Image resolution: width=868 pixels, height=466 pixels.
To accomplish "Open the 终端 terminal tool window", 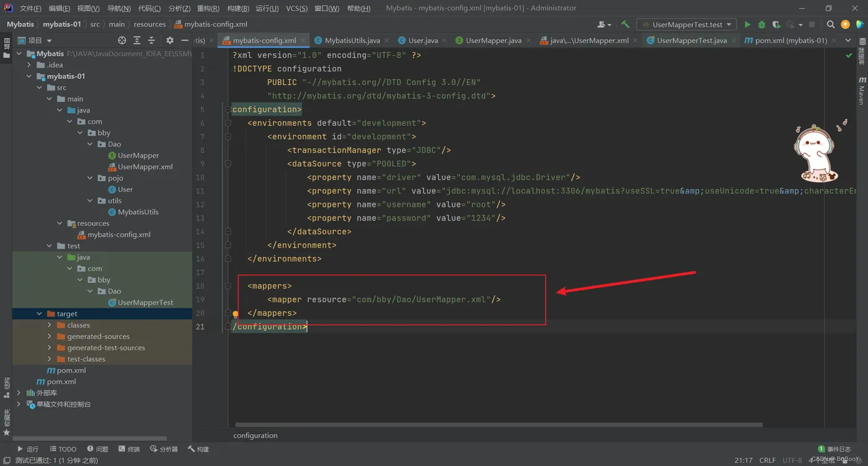I will click(x=129, y=449).
